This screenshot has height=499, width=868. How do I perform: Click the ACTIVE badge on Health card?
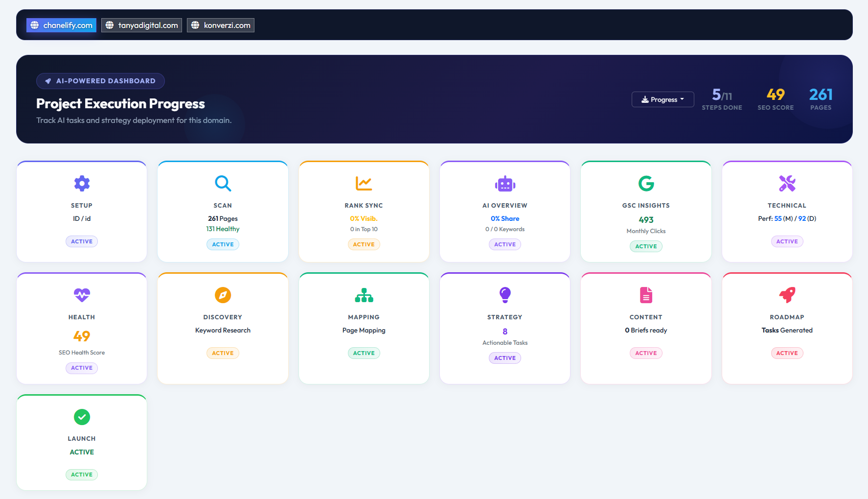click(82, 368)
